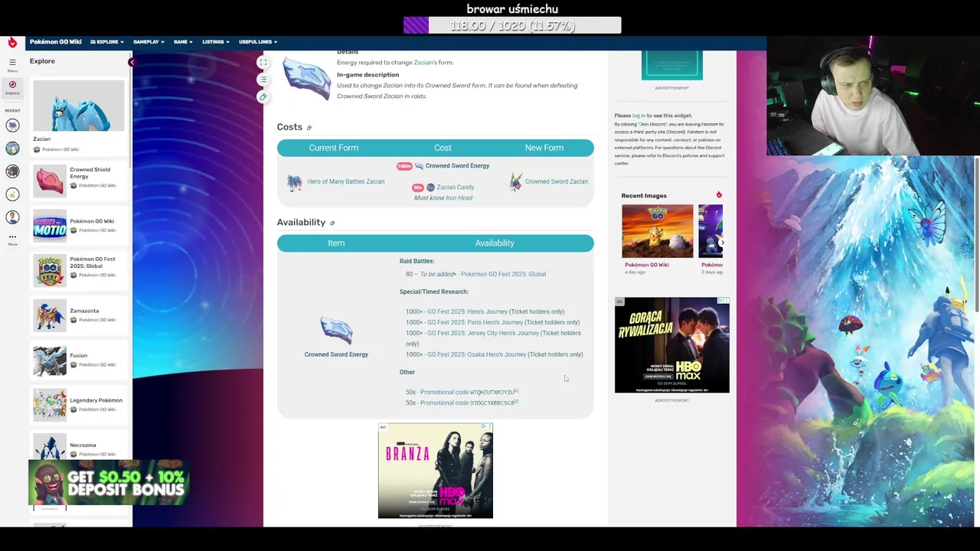Open Pikachu sunset recent image thumbnail
Screen dimensions: 980x551
tap(657, 231)
